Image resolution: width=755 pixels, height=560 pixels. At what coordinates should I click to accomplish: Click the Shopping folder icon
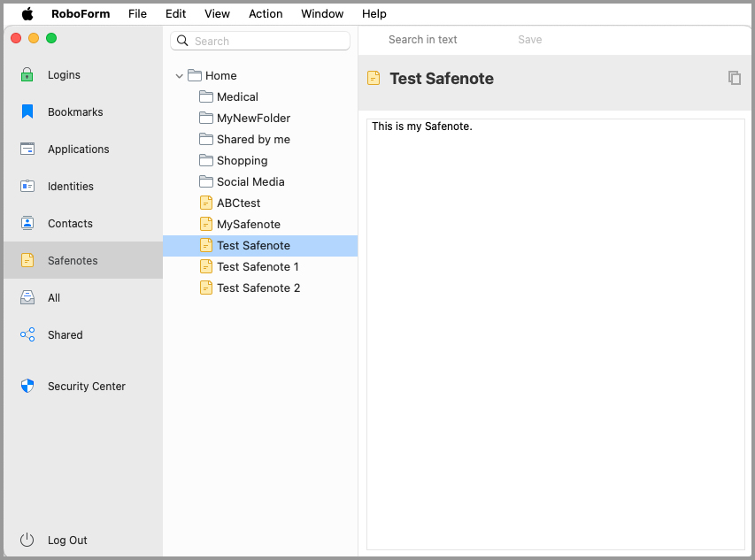[x=206, y=160]
